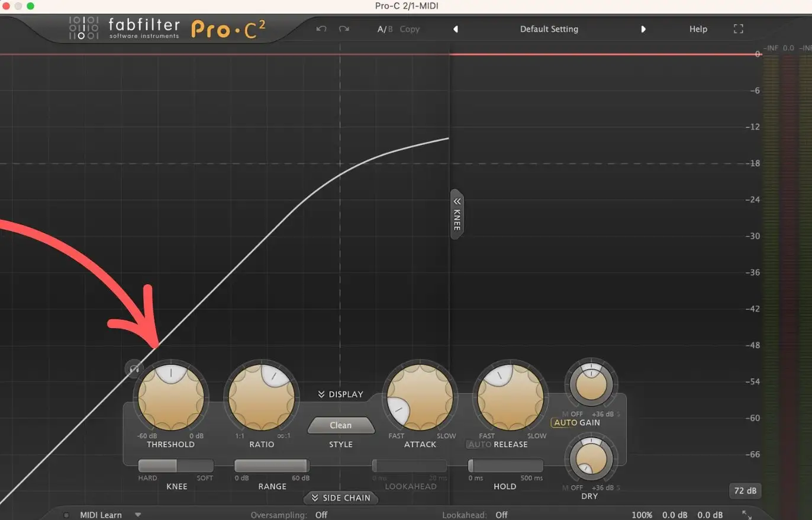812x520 pixels.
Task: Click the undo arrow icon
Action: (321, 29)
